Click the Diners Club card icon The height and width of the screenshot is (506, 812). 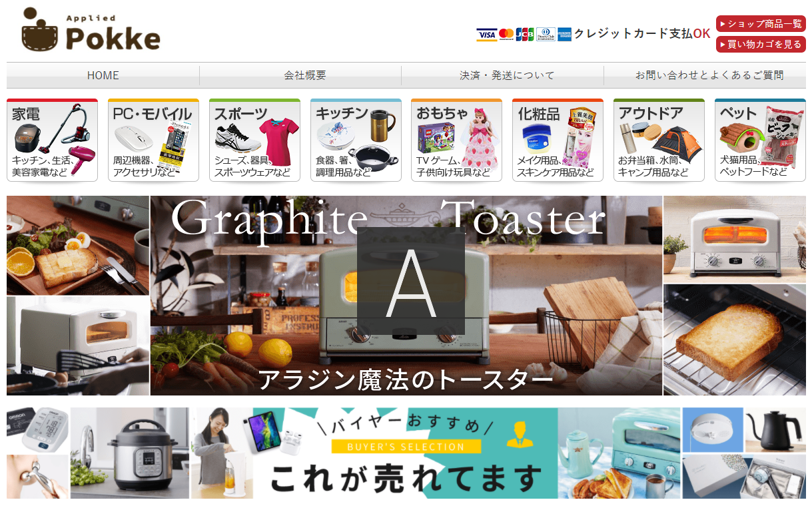[546, 34]
